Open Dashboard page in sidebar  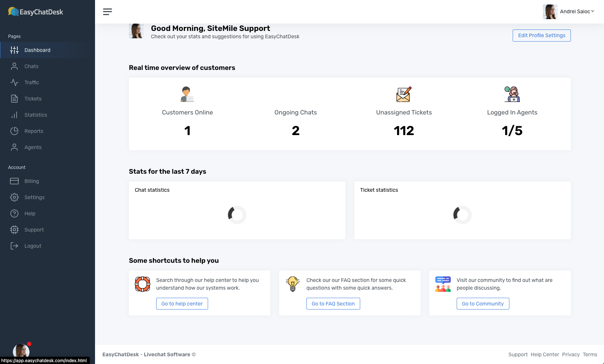tap(48, 50)
